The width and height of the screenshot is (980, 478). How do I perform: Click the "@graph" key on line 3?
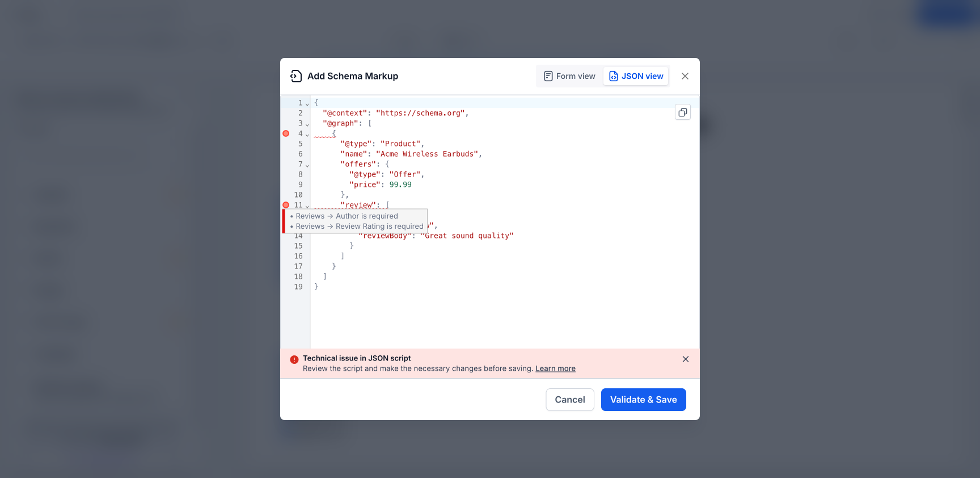[340, 123]
